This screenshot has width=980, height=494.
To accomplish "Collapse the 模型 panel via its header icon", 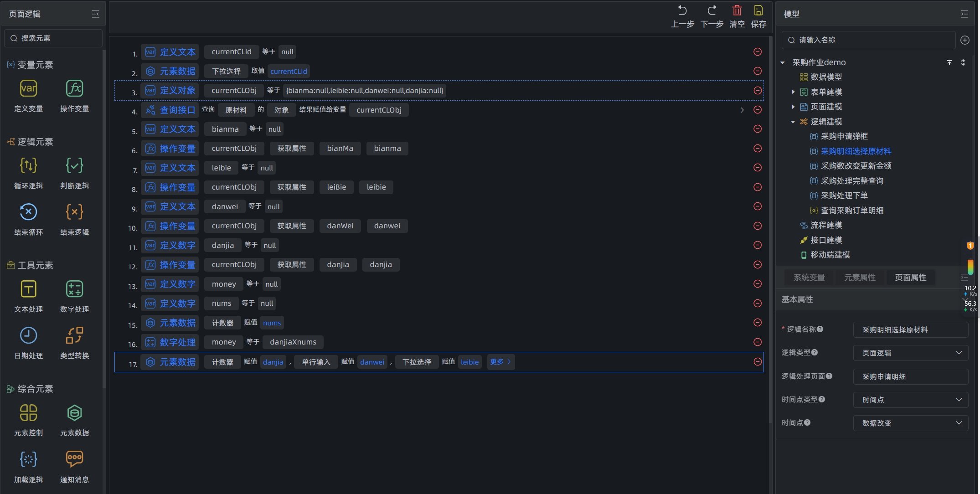I will (964, 14).
